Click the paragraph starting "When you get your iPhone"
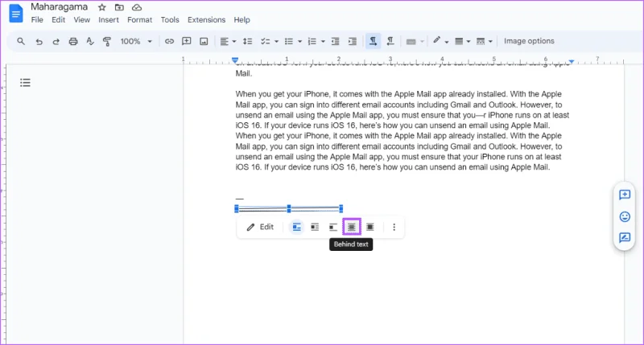 (x=402, y=130)
